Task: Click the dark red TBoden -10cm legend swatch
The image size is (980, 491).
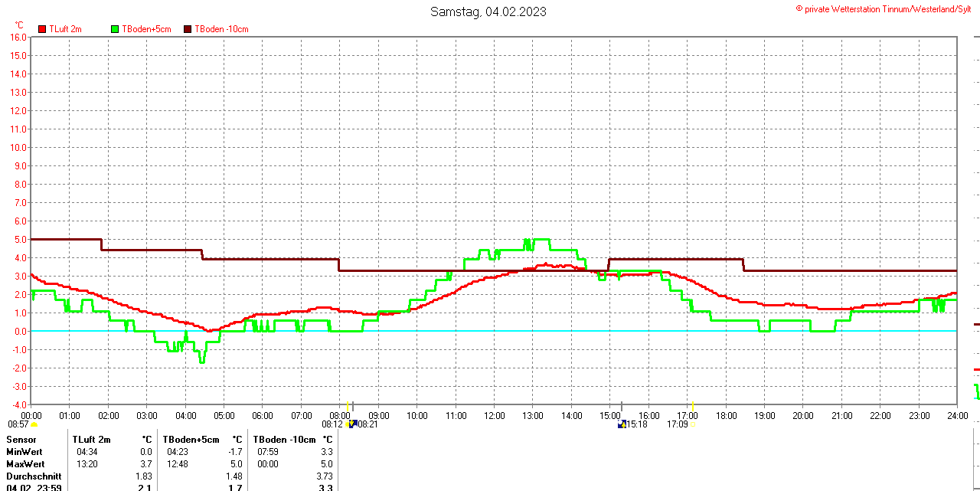Action: pos(188,29)
